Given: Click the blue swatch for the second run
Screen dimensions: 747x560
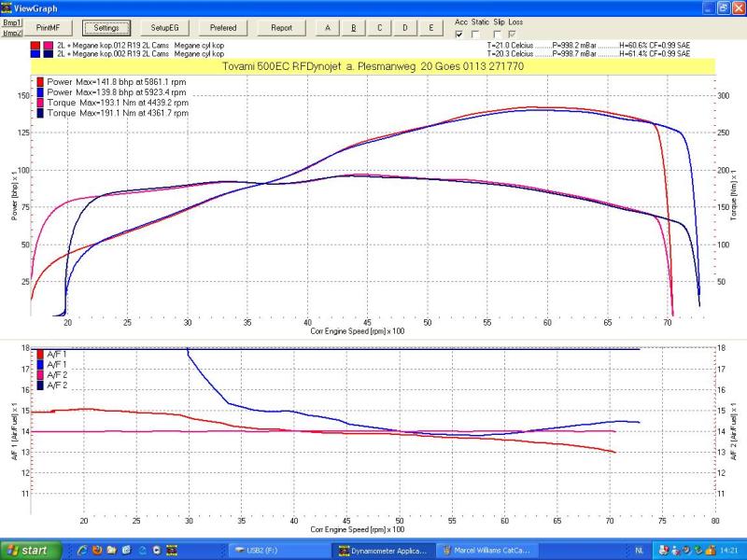Looking at the screenshot, I should pyautogui.click(x=35, y=54).
